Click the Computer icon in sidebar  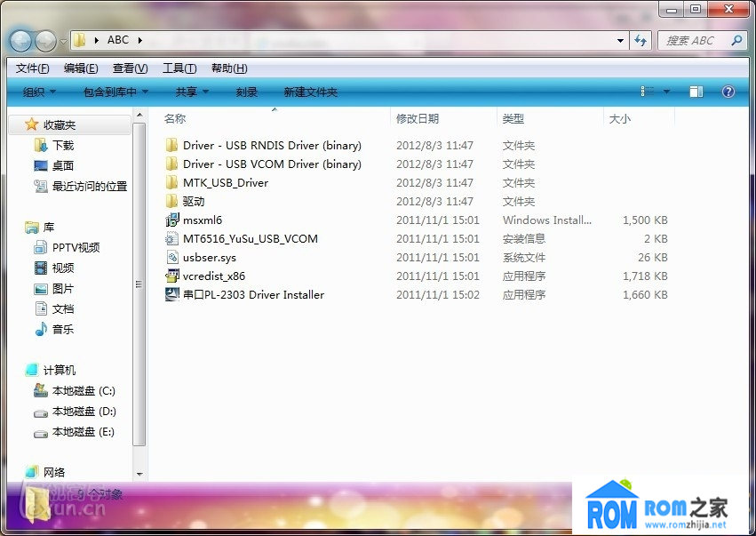(32, 370)
